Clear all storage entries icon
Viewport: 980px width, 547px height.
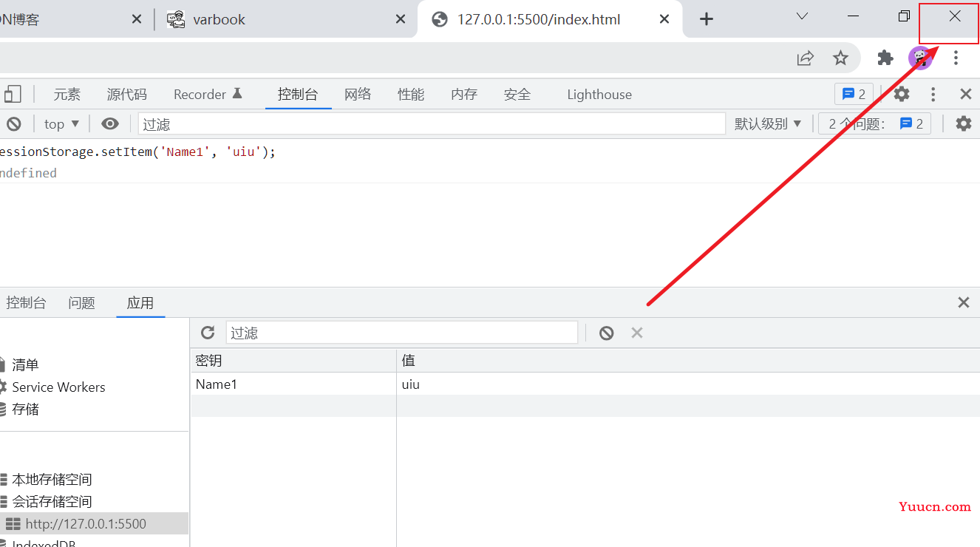(606, 333)
